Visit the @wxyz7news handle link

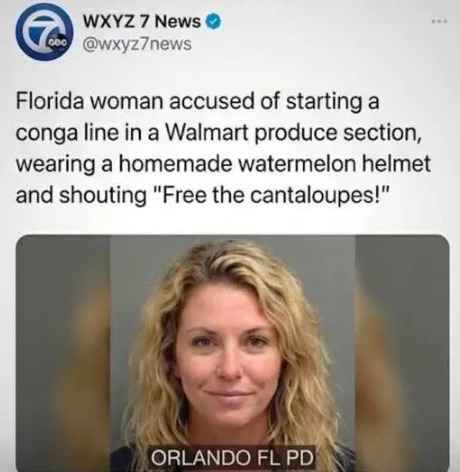pyautogui.click(x=137, y=44)
